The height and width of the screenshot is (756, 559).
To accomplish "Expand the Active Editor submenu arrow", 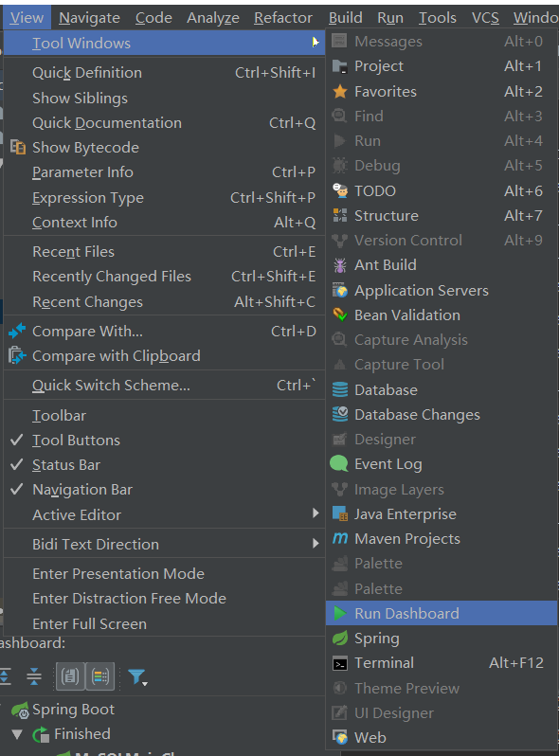I will 316,513.
